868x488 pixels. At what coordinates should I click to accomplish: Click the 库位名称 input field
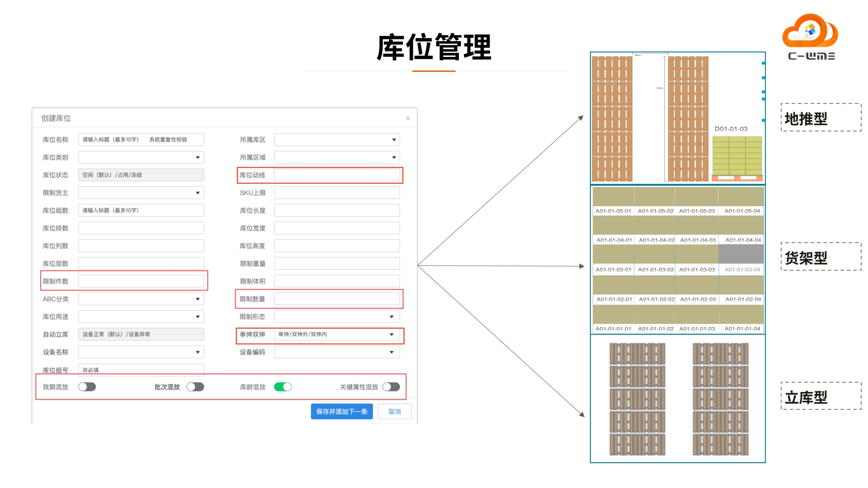(x=141, y=140)
